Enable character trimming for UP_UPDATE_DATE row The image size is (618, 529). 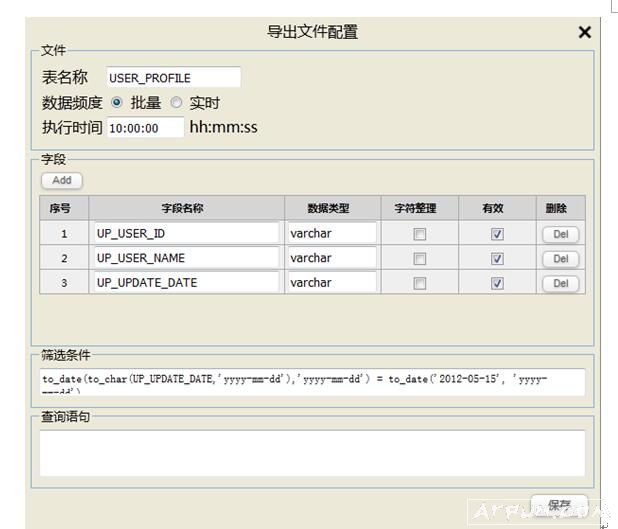[x=420, y=284]
